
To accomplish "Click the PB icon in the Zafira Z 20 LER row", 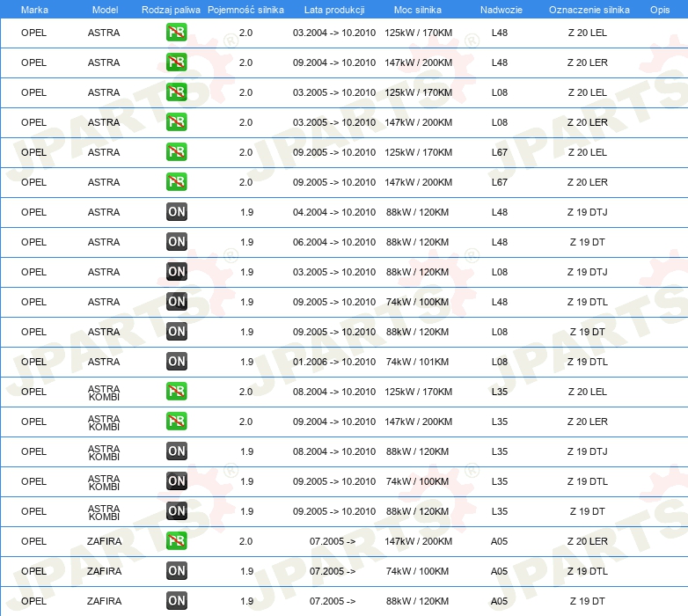I will 176,541.
